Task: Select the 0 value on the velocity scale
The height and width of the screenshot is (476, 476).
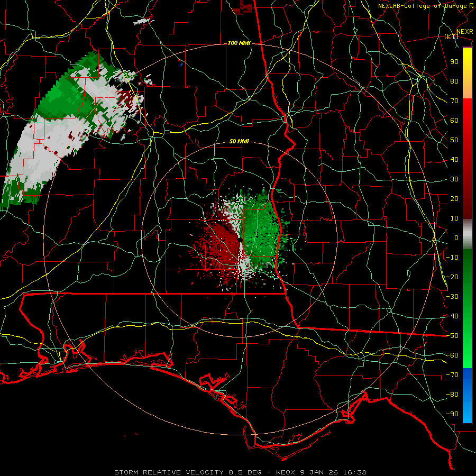Action: point(456,238)
